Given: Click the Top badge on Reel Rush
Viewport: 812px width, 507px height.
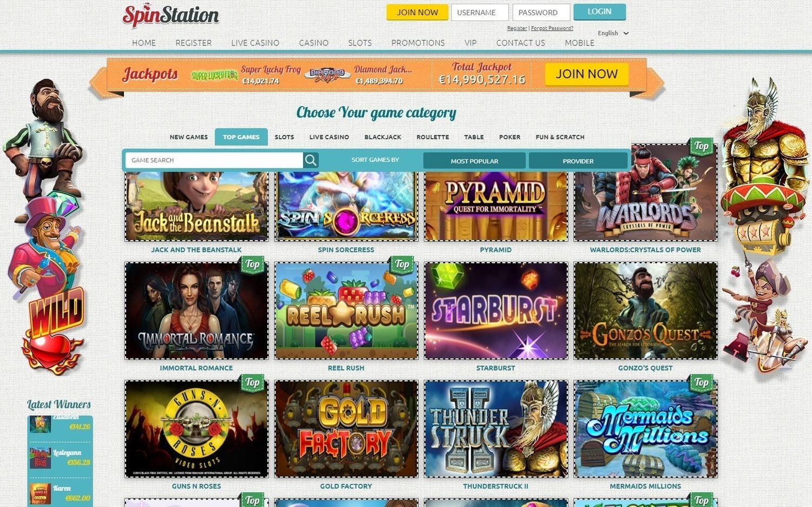Looking at the screenshot, I should click(402, 264).
